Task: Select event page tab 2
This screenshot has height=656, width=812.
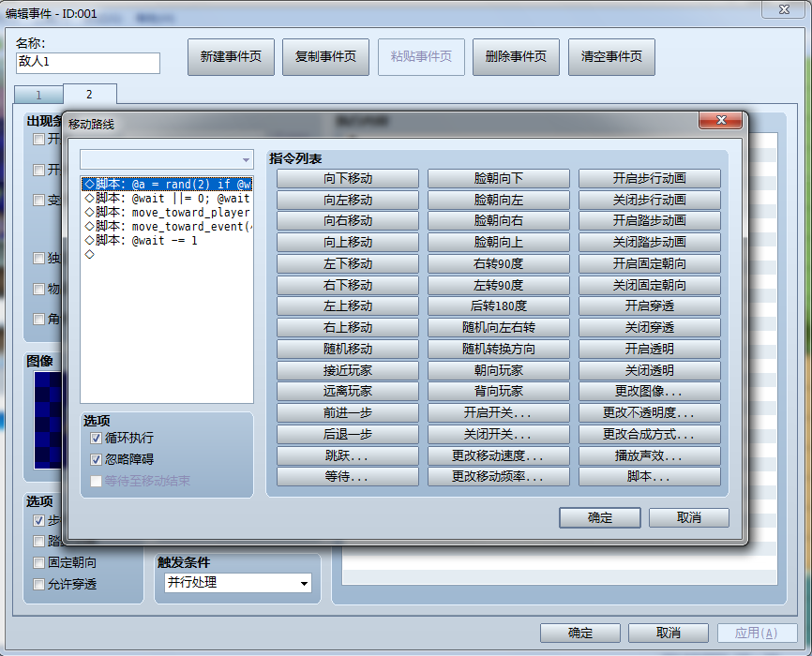Action: coord(90,94)
